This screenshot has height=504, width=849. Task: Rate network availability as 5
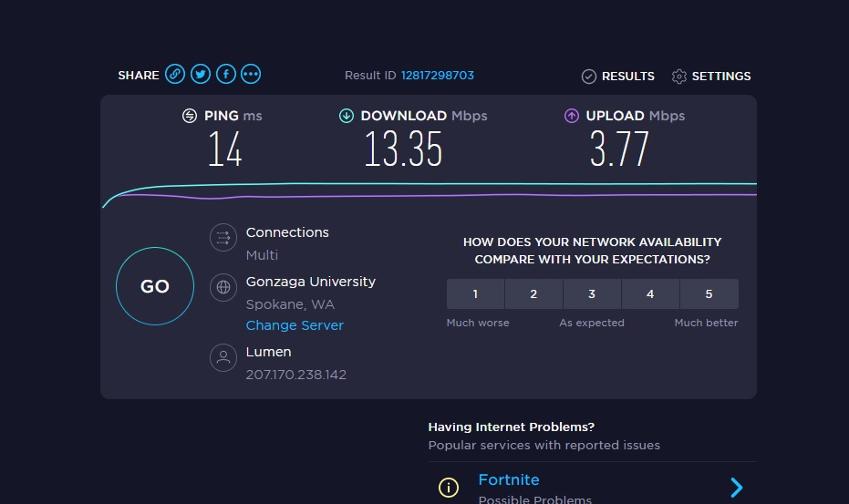[709, 294]
